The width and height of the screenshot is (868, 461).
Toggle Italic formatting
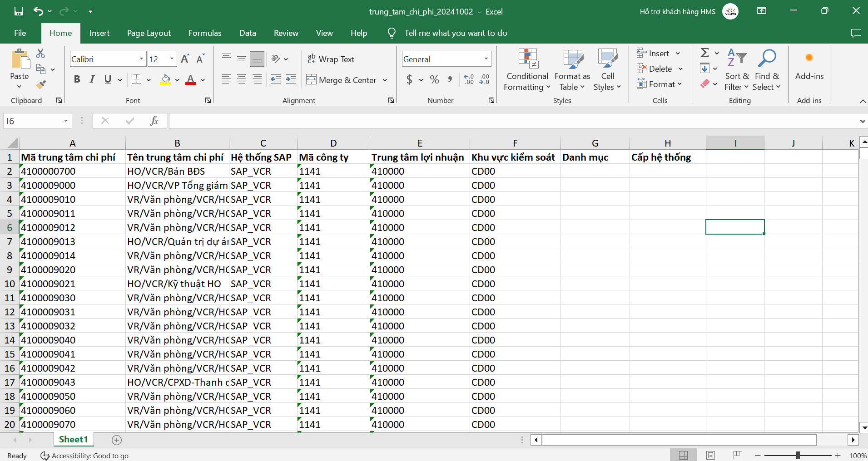pyautogui.click(x=92, y=80)
